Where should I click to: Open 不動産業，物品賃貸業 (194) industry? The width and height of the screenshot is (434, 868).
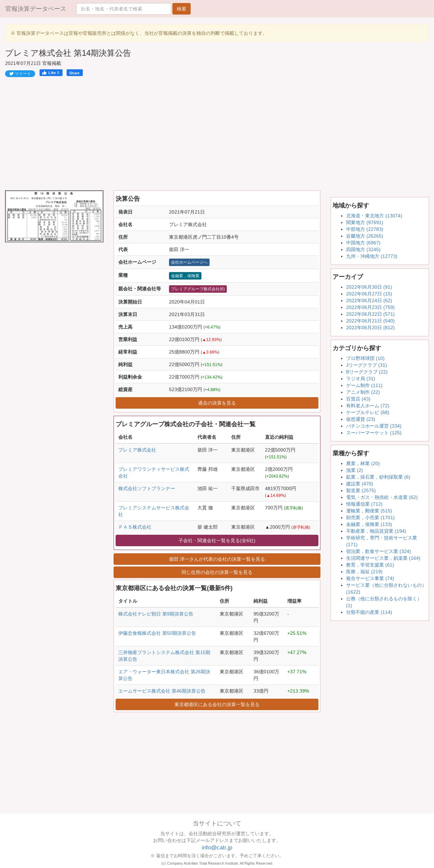click(x=376, y=531)
